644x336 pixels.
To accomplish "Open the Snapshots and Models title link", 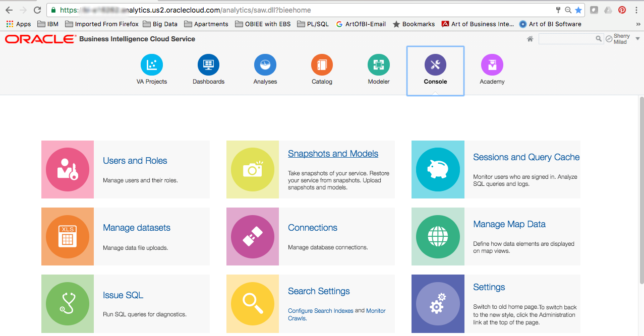I will pos(333,154).
